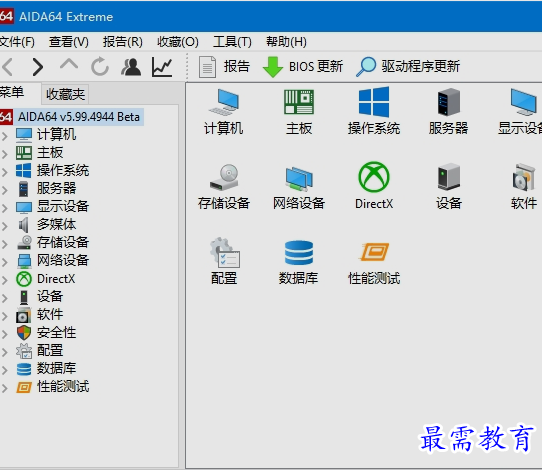Expand the 操作系统 tree node
The height and width of the screenshot is (470, 542).
[4, 172]
